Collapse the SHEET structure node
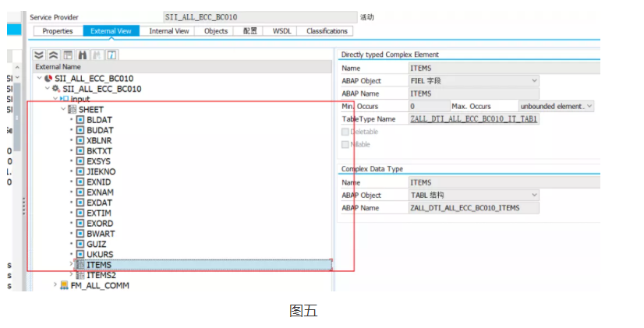Screen dimensions: 644x328 (x=63, y=109)
